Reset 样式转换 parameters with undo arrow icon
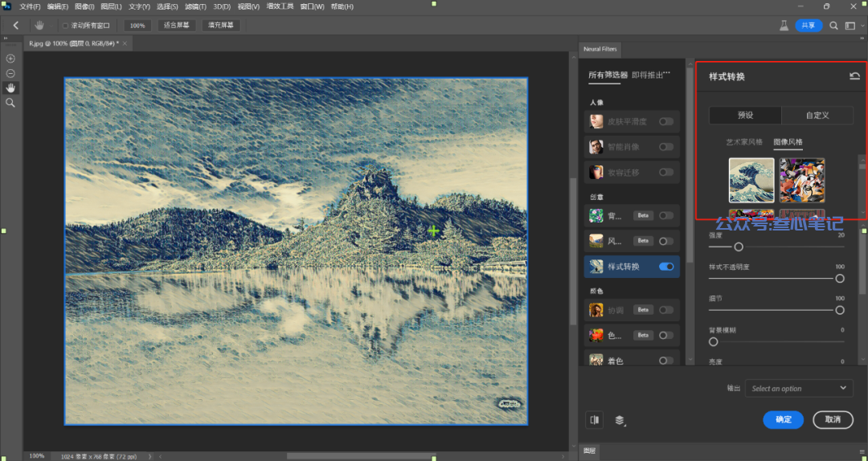 pyautogui.click(x=854, y=76)
